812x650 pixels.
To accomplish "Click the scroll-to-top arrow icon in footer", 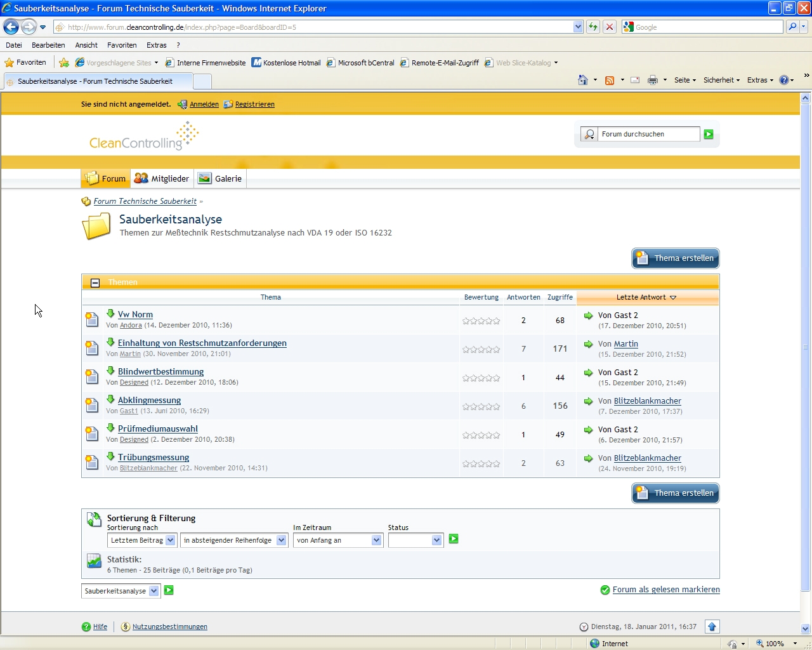I will click(712, 627).
